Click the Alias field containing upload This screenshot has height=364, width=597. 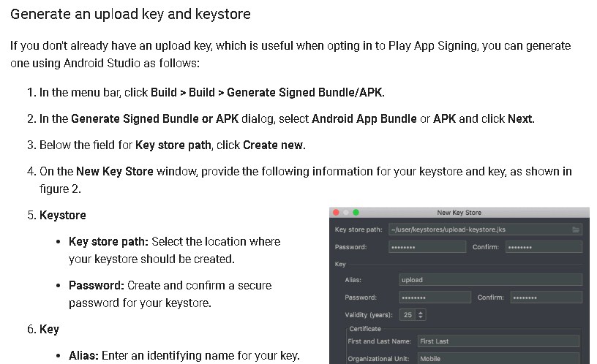point(490,279)
